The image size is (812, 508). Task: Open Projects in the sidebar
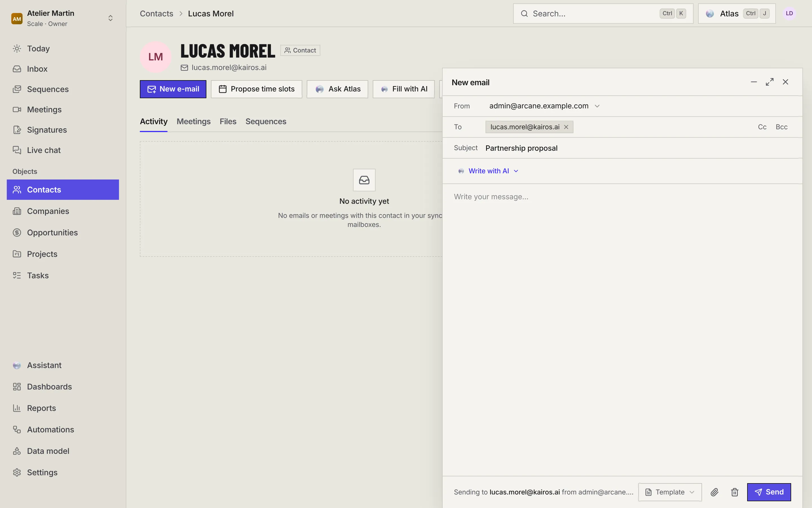click(x=63, y=254)
